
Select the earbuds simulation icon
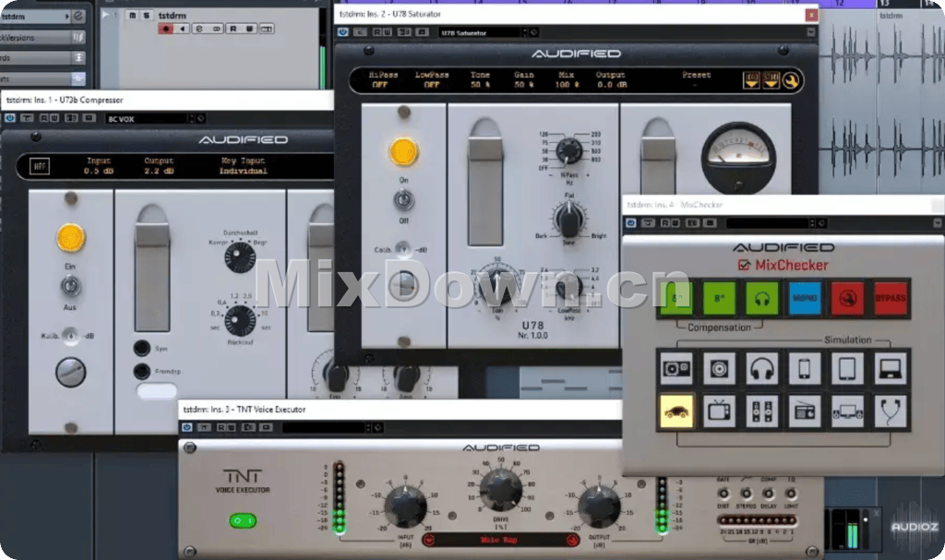click(891, 411)
